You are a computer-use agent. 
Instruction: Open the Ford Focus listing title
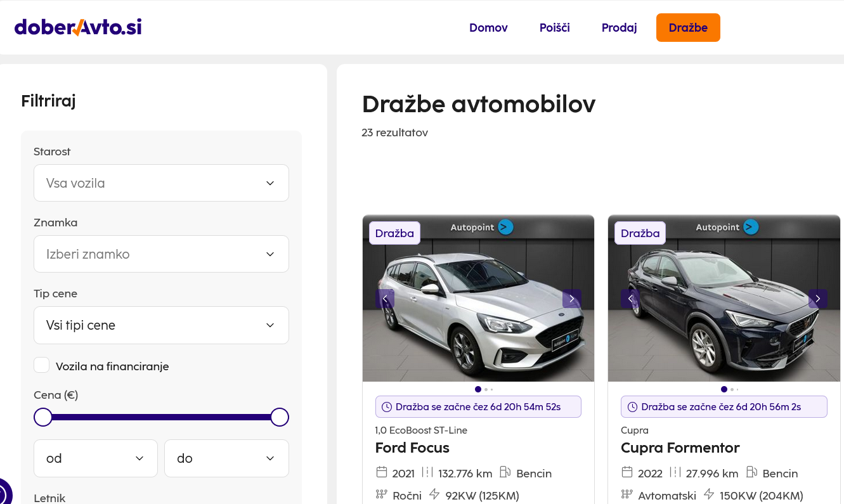click(x=412, y=448)
